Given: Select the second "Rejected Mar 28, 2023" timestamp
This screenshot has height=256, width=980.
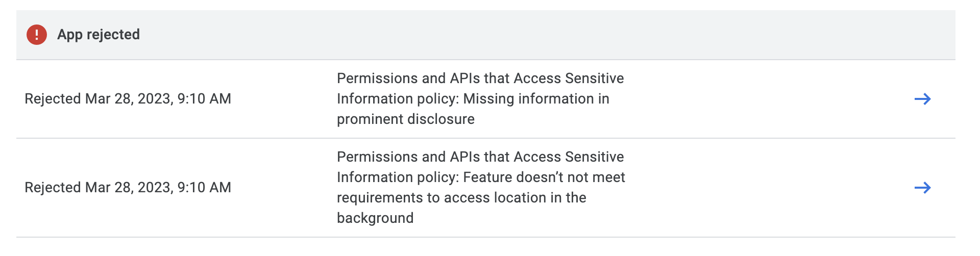Looking at the screenshot, I should click(128, 188).
